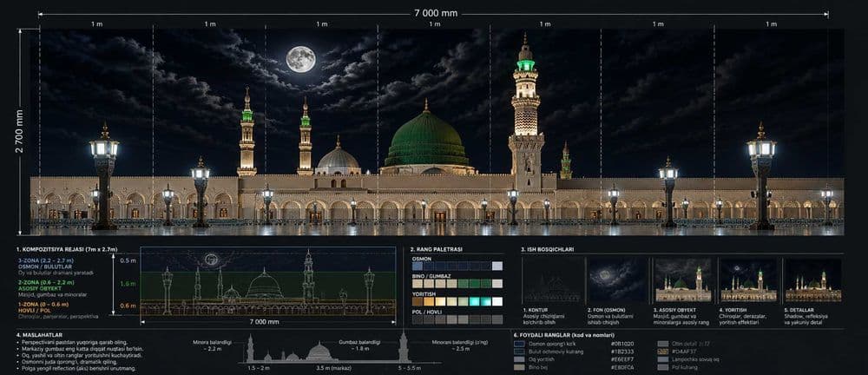Open the 2. FON (OSMON) moon thumbnail
The image size is (868, 375).
pyautogui.click(x=616, y=280)
